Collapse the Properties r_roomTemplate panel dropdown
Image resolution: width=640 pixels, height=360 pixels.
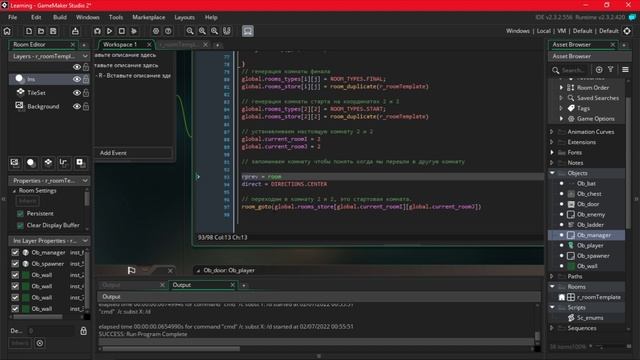[85, 180]
